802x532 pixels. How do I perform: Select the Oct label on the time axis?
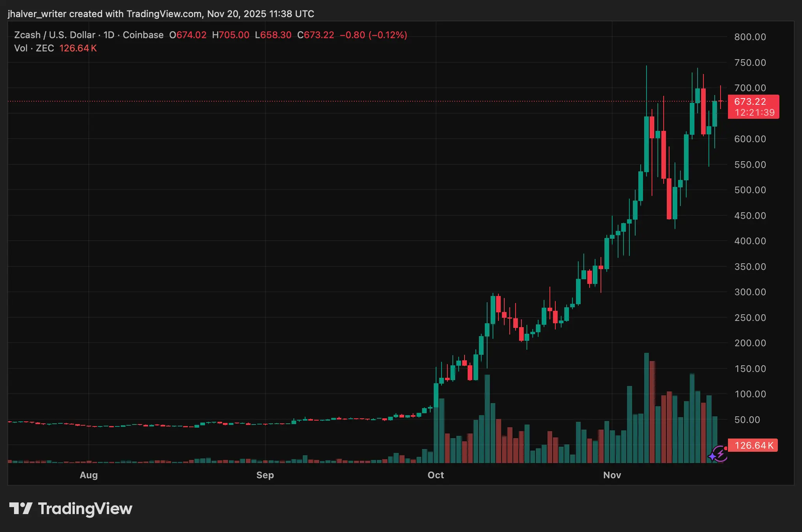436,475
